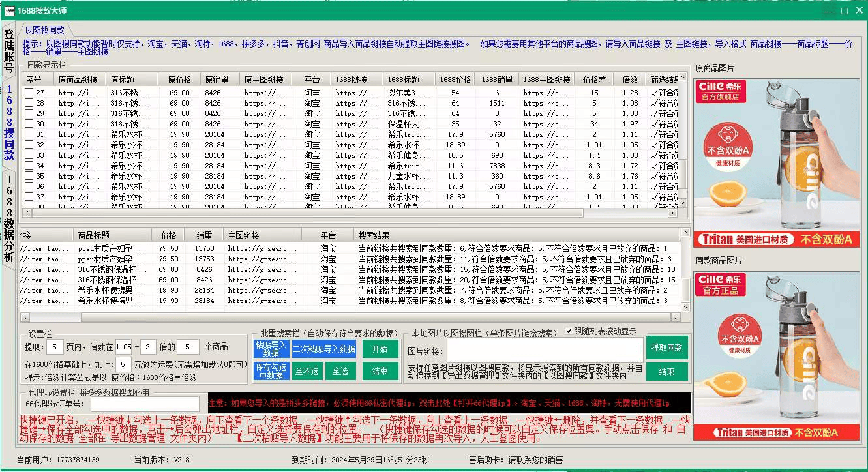This screenshot has width=868, height=472.
Task: Check row 37's checkbox
Action: click(x=29, y=197)
